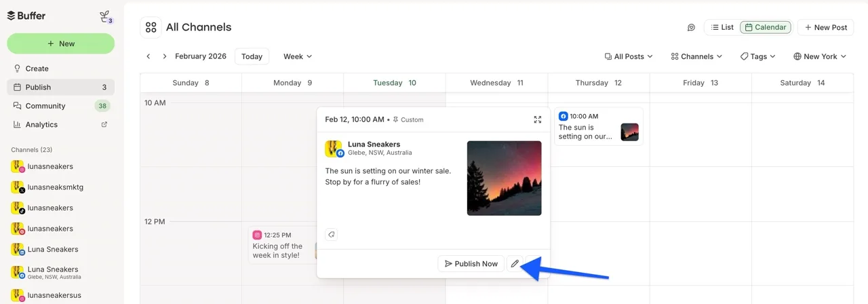Click the Buffer logo
868x304 pixels.
point(26,16)
